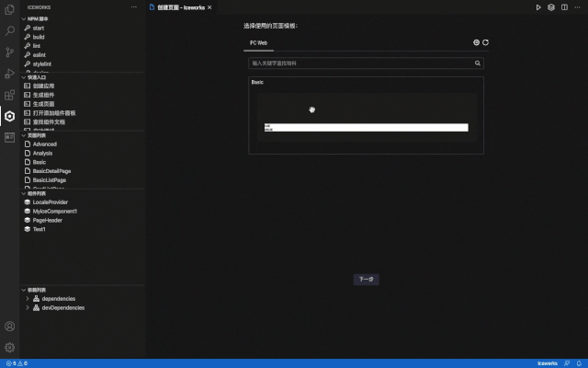Click the run play icon in editor toolbar

pyautogui.click(x=538, y=7)
